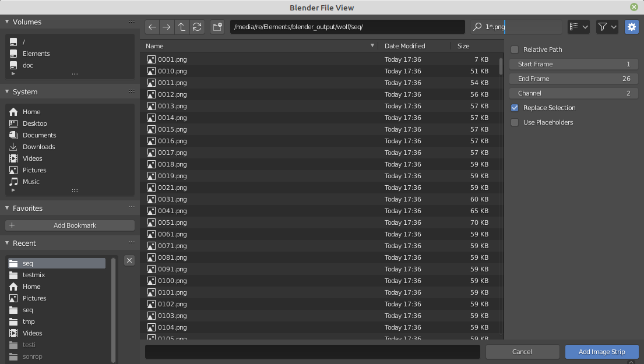Image resolution: width=644 pixels, height=364 pixels.
Task: Select testi in Recent list
Action: coord(57,345)
